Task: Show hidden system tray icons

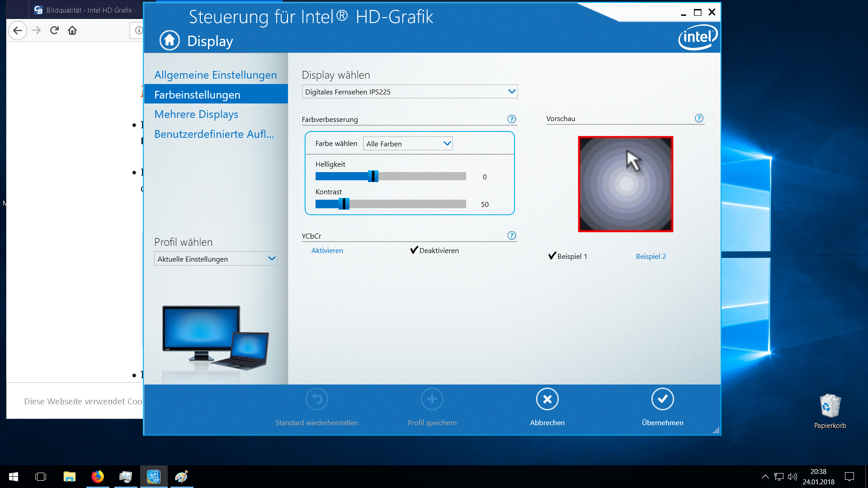Action: 765,477
